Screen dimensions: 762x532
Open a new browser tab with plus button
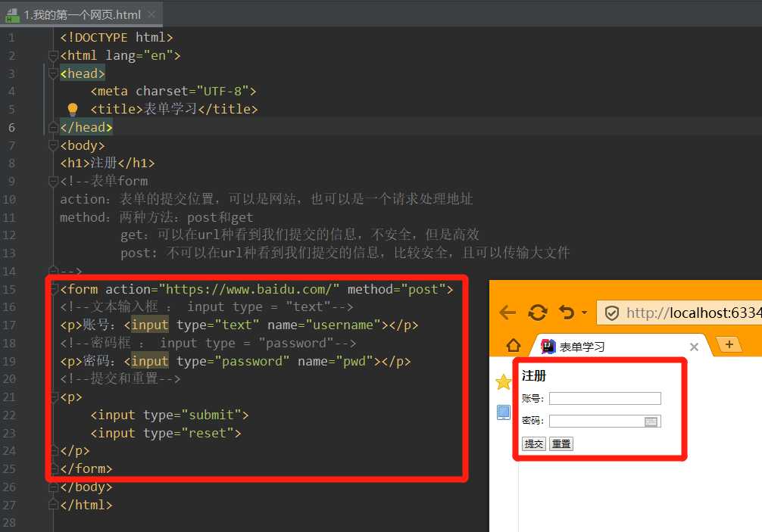point(729,344)
